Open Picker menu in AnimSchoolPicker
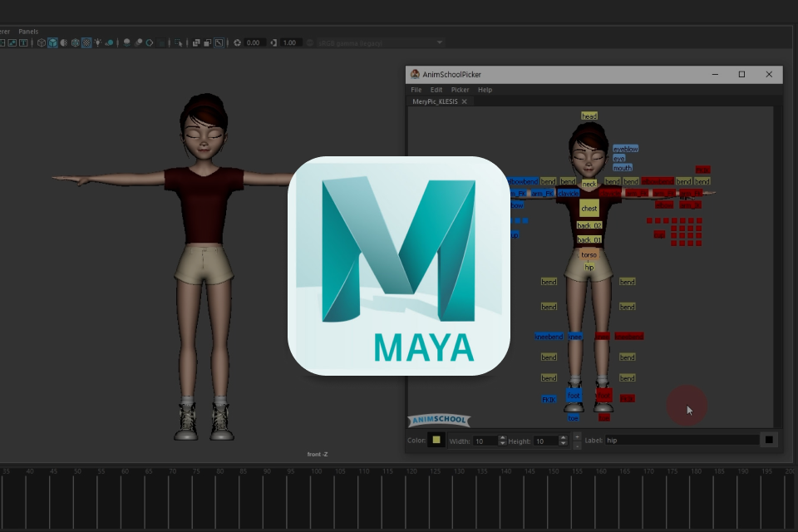This screenshot has height=532, width=798. point(460,90)
